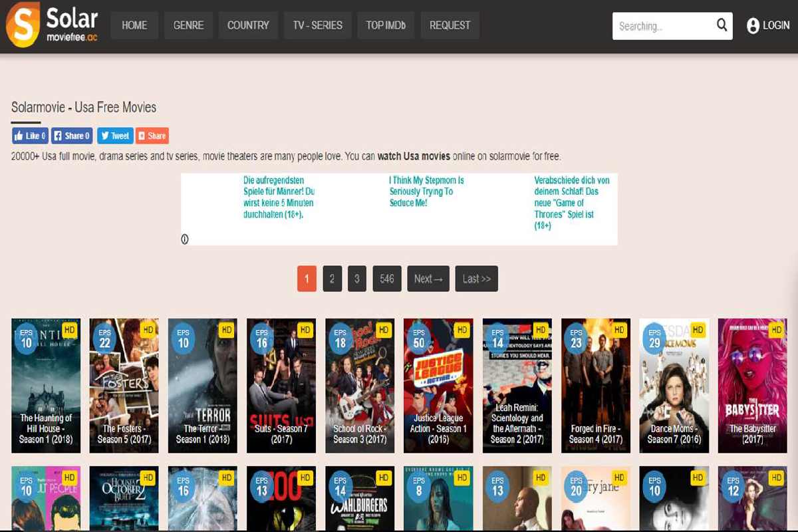
Task: Go to page 3
Action: pos(357,279)
